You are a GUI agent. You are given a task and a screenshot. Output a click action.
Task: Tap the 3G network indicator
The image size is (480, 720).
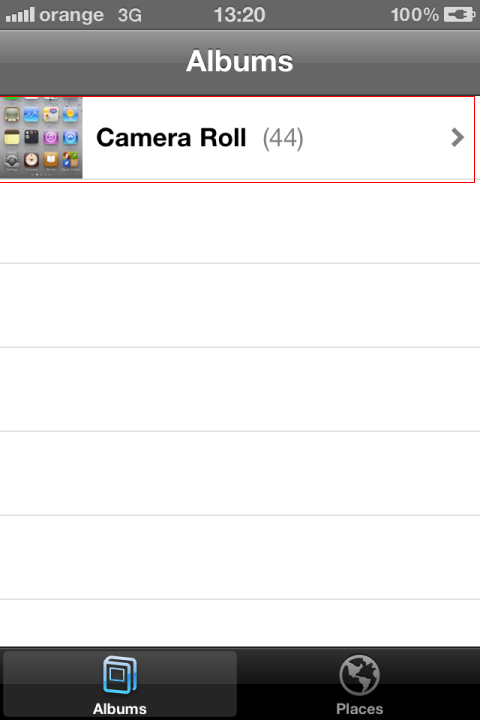[130, 15]
